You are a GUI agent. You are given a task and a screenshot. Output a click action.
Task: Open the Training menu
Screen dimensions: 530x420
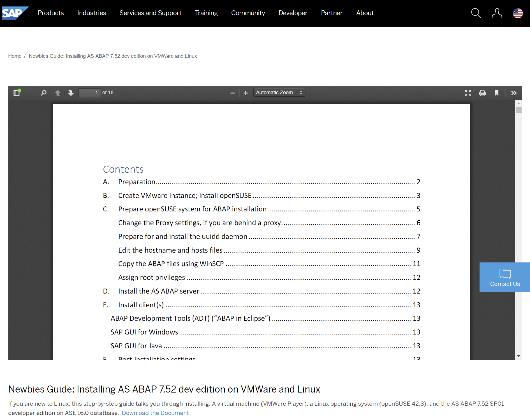[206, 13]
